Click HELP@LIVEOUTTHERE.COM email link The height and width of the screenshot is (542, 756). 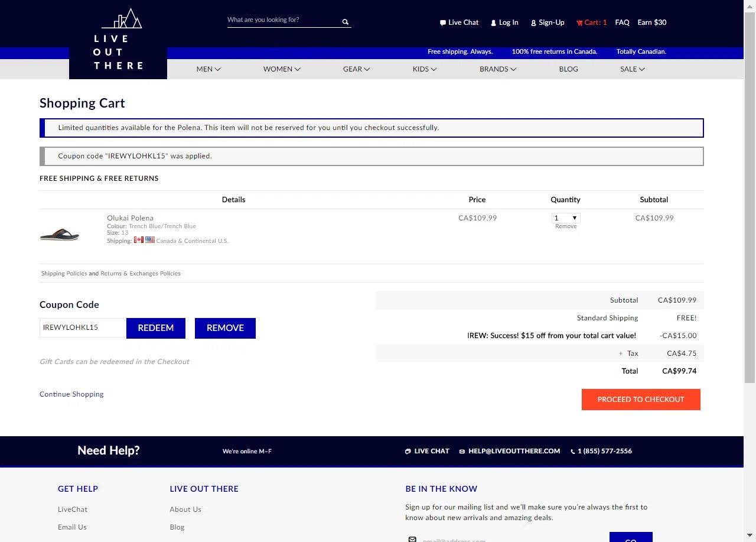[514, 451]
